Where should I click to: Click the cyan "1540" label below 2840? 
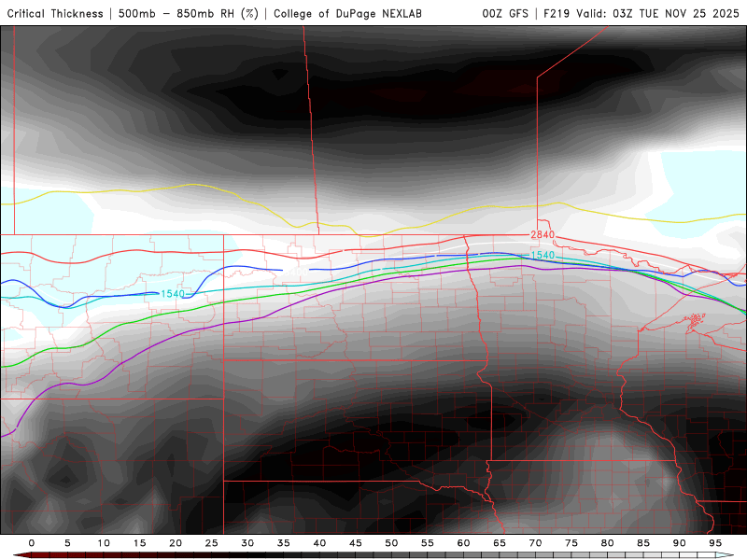[x=543, y=255]
